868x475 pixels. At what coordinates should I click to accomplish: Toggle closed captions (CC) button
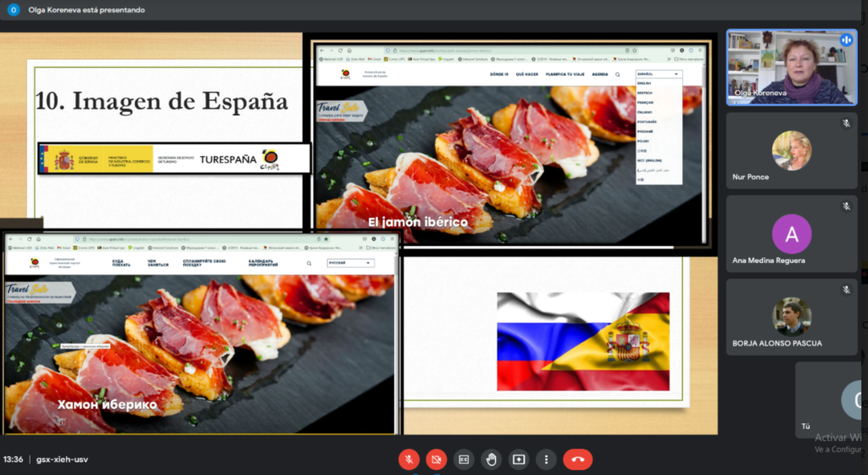464,459
